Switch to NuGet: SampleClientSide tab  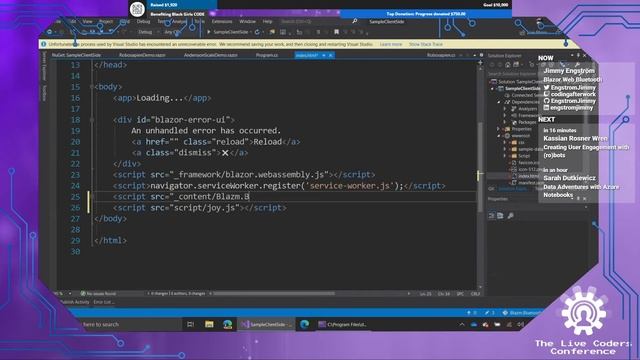(76, 55)
